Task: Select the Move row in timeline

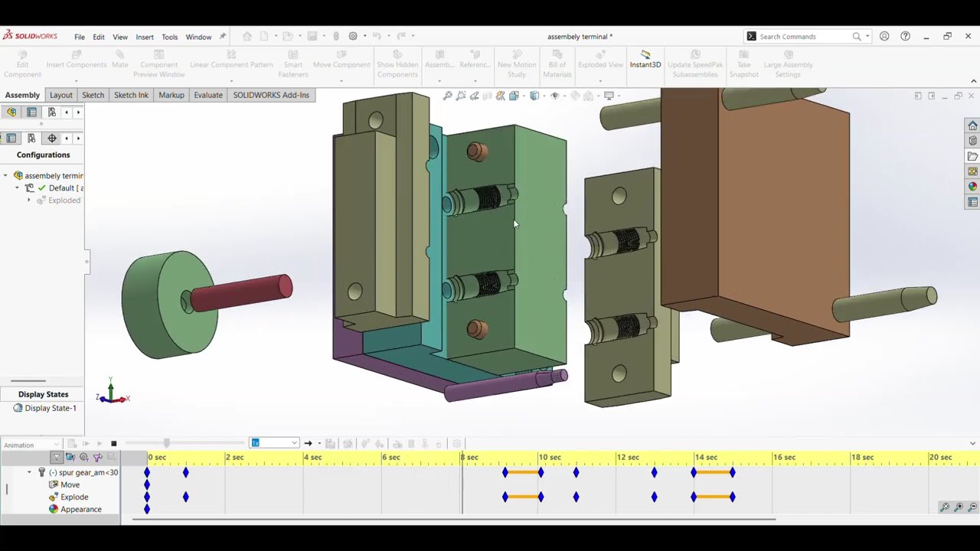Action: click(x=64, y=484)
